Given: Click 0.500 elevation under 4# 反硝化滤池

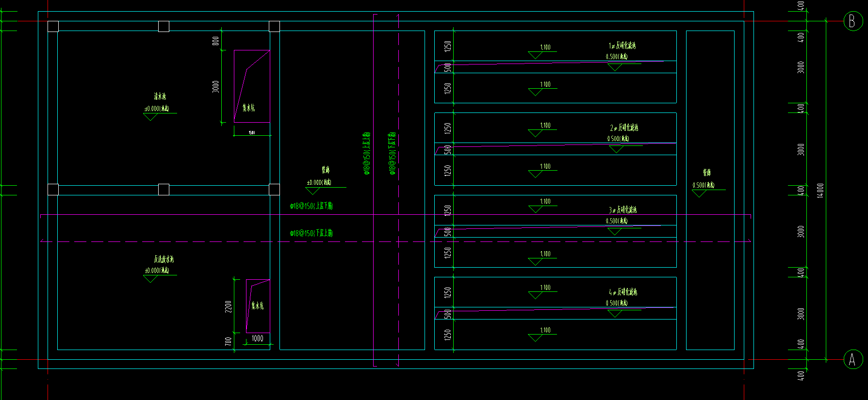Looking at the screenshot, I should [x=617, y=303].
